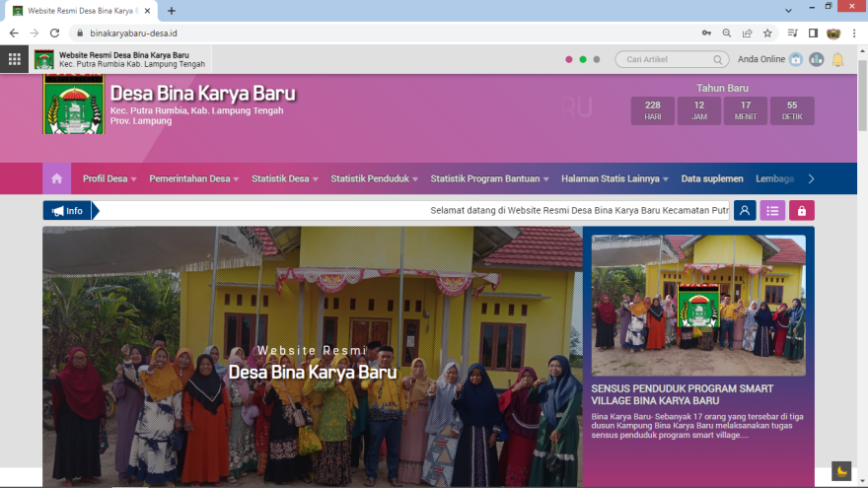The width and height of the screenshot is (868, 488).
Task: Go to the Home icon in navbar
Action: click(x=56, y=178)
